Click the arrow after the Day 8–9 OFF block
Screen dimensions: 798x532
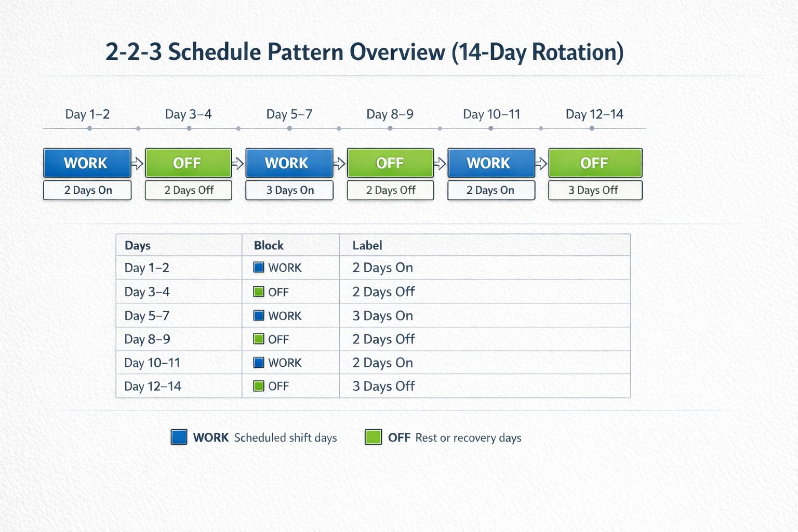441,164
